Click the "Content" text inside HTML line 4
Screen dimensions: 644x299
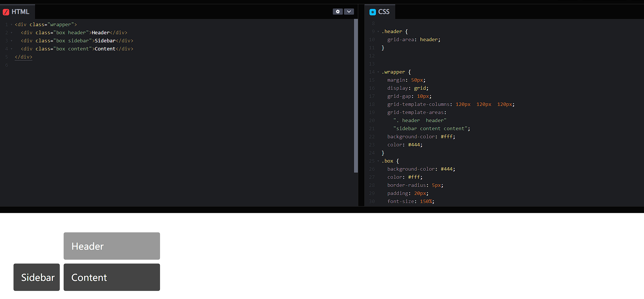point(105,49)
